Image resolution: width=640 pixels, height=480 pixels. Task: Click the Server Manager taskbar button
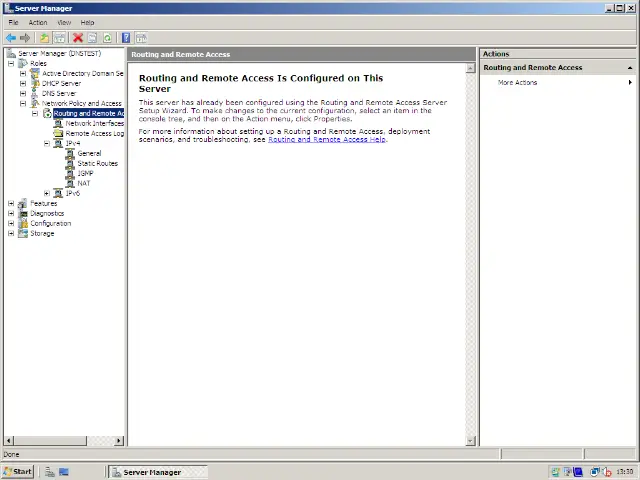(158, 472)
